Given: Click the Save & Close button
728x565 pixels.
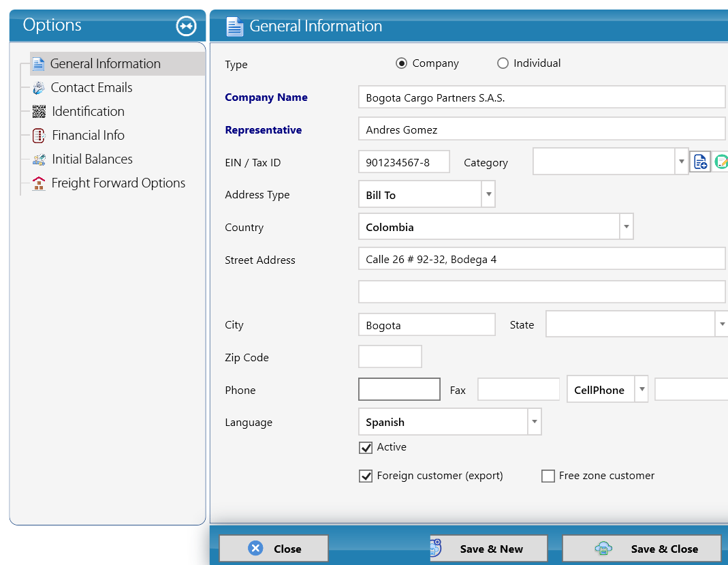Looking at the screenshot, I should coord(642,549).
